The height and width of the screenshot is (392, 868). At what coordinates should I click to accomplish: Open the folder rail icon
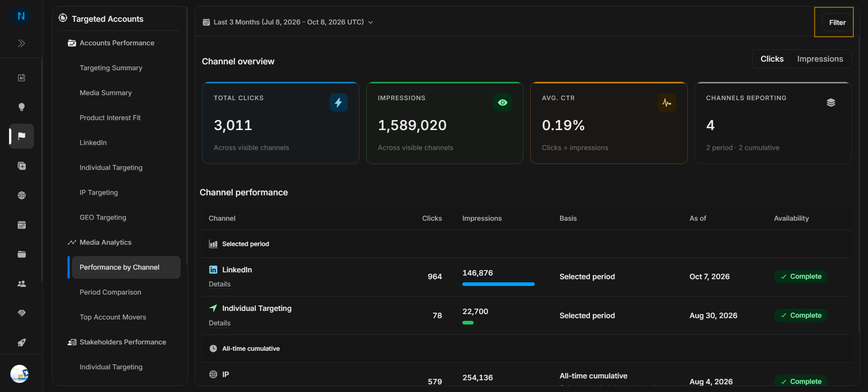(21, 254)
